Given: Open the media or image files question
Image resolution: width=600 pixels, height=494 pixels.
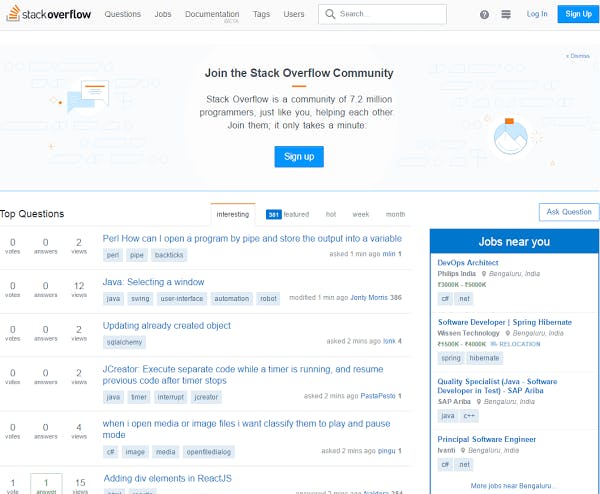Looking at the screenshot, I should click(246, 429).
